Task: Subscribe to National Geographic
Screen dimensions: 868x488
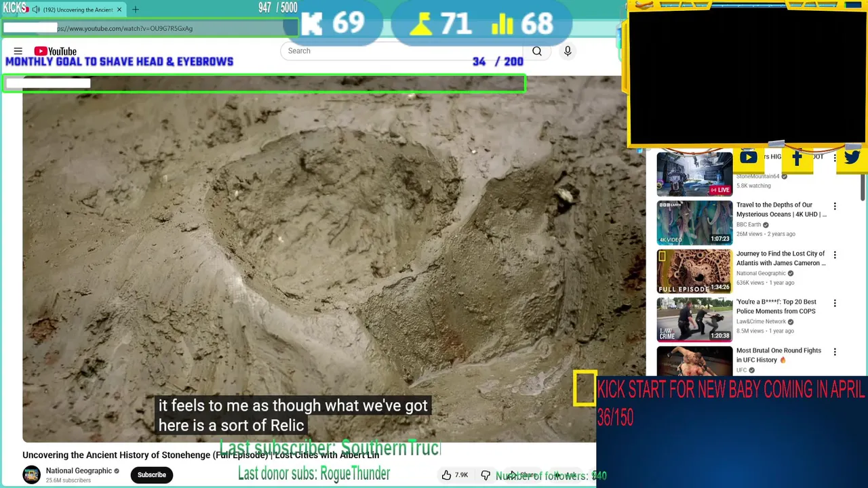Action: (x=152, y=474)
